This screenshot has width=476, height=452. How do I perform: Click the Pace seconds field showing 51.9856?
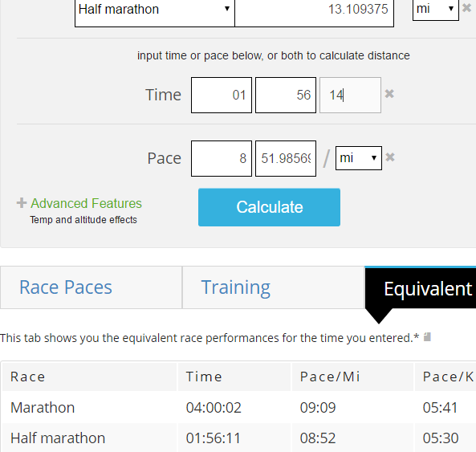(x=286, y=158)
